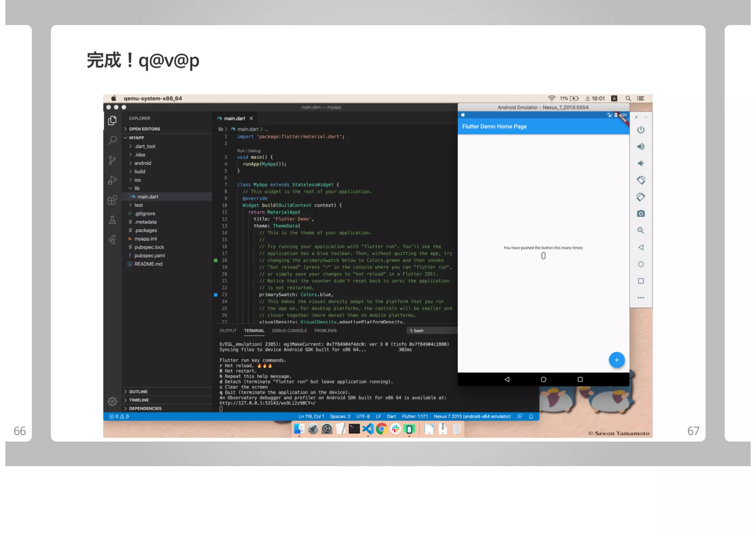Click emulator toolbar Home circle
This screenshot has width=756, height=535.
(641, 264)
